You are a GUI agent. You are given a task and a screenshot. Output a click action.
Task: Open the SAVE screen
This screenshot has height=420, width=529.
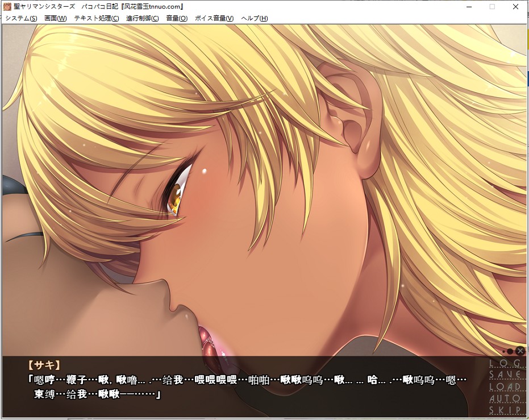[505, 375]
